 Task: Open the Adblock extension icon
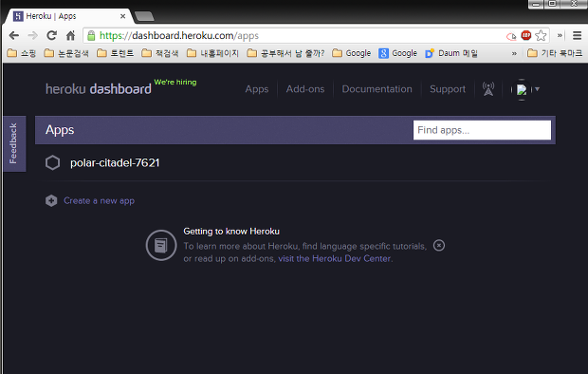[x=526, y=35]
